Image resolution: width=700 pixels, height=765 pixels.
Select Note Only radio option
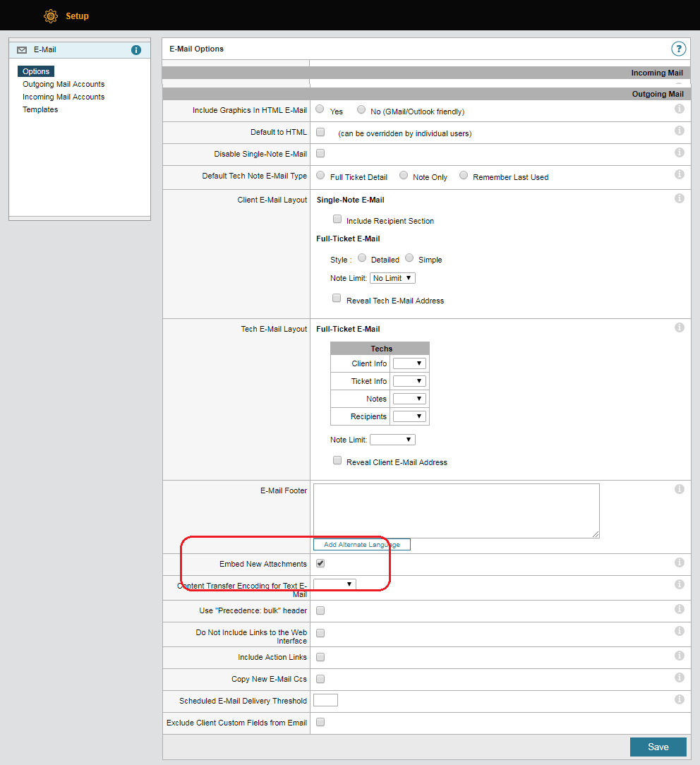404,175
